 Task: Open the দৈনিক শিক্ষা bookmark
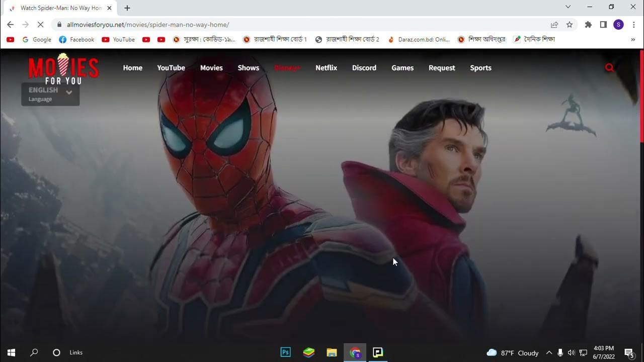pos(534,39)
